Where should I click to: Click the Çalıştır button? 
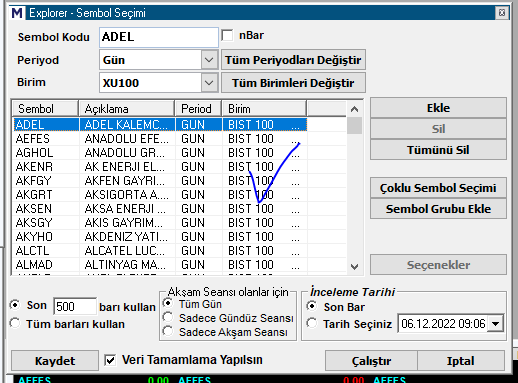click(371, 361)
